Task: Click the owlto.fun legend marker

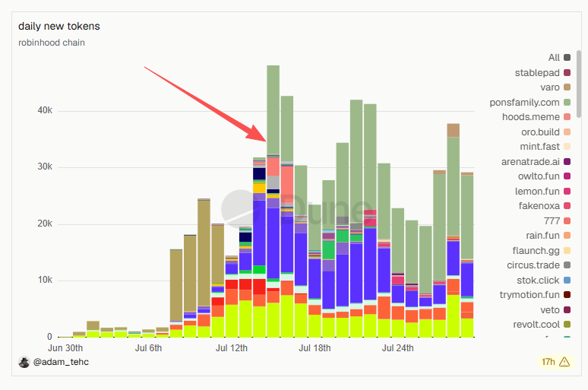Action: (x=567, y=176)
